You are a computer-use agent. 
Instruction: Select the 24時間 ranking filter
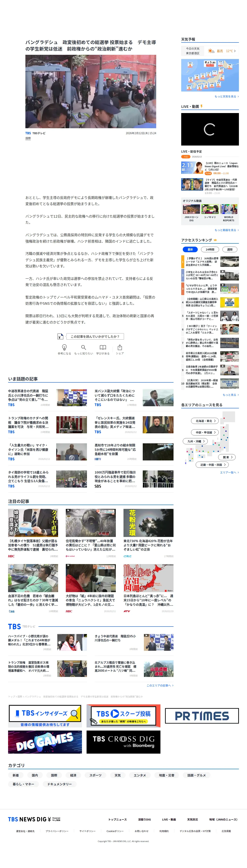pyautogui.click(x=210, y=249)
